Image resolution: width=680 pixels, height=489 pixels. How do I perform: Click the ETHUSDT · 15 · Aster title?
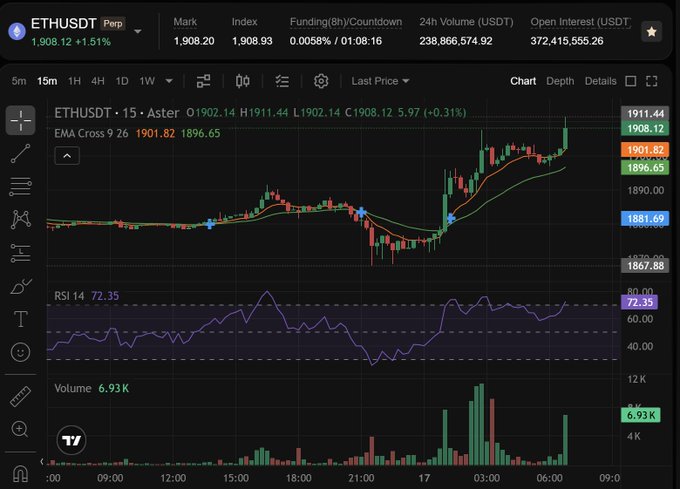pyautogui.click(x=116, y=113)
